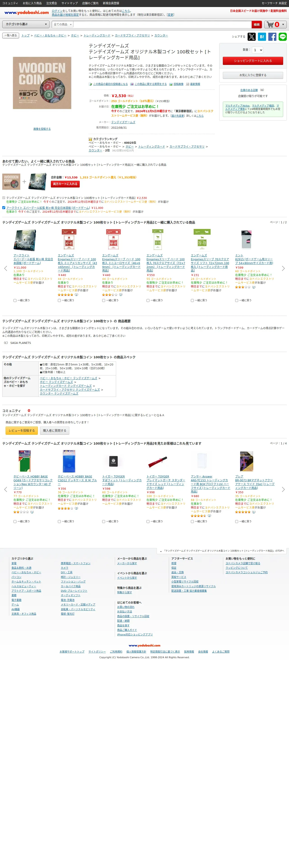Click ショッピングカートに入れる button
The width and height of the screenshot is (289, 868).
[253, 61]
